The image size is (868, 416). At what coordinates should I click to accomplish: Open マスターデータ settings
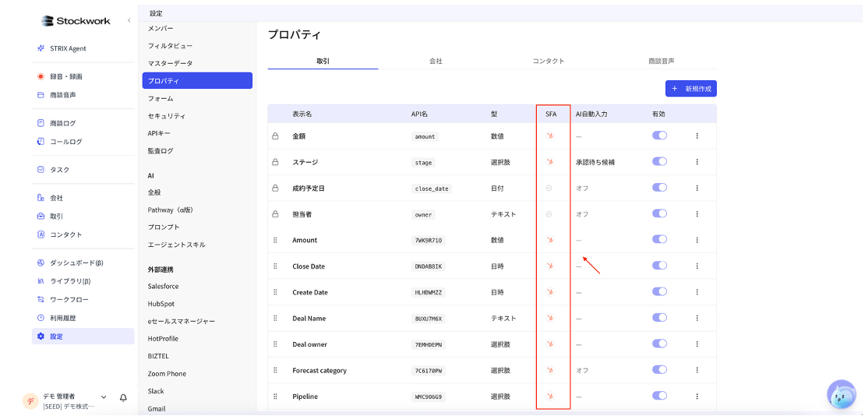pos(170,64)
